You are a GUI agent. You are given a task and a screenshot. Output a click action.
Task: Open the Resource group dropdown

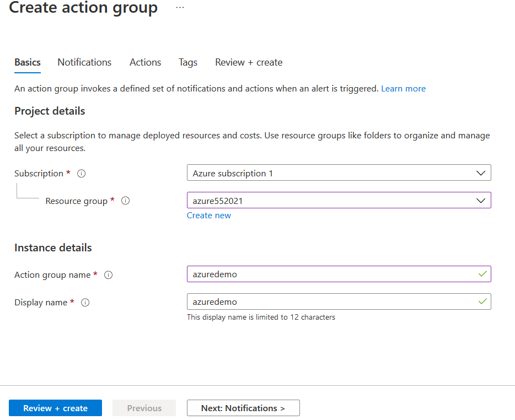point(480,201)
